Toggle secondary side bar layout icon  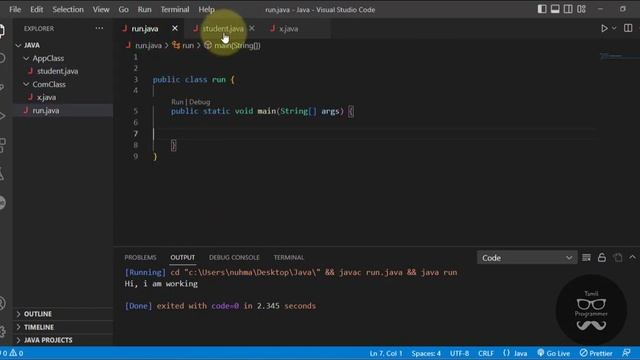click(x=568, y=9)
